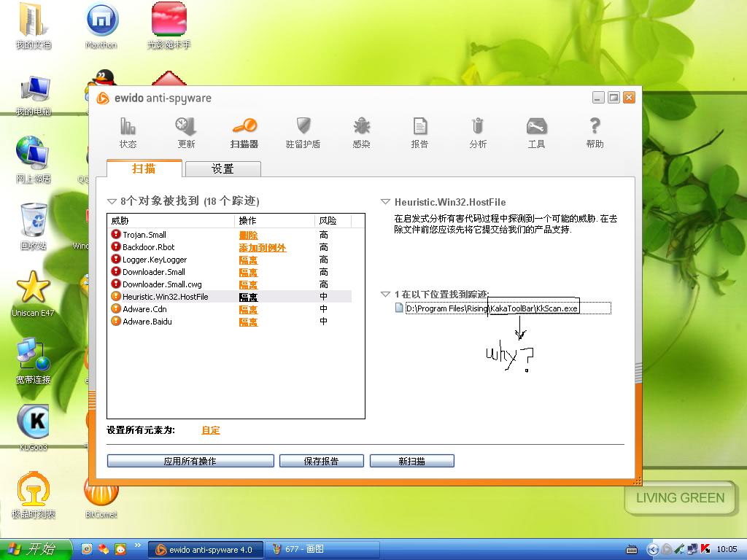
Task: Open the 删除 action dropdown for Trojan.Small
Action: click(x=248, y=235)
